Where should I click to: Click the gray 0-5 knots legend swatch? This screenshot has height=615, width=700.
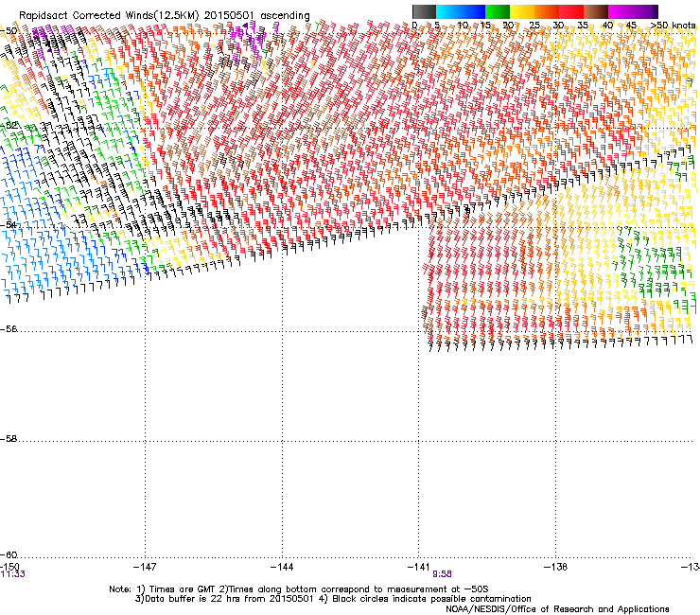[x=424, y=11]
